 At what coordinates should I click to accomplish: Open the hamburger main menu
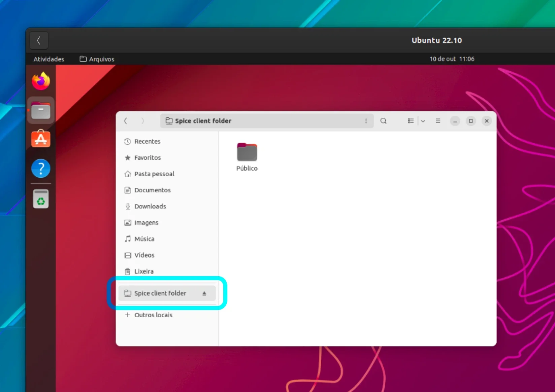click(438, 121)
